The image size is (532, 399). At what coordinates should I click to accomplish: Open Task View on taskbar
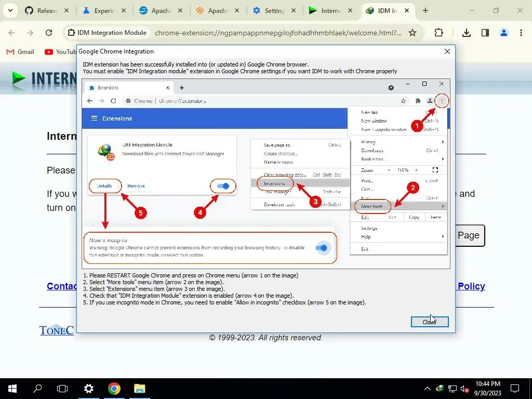tap(62, 389)
